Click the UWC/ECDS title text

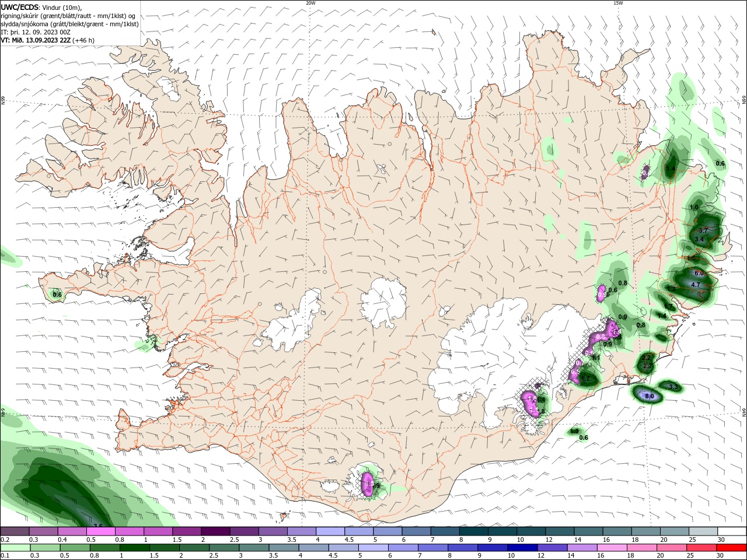[20, 7]
